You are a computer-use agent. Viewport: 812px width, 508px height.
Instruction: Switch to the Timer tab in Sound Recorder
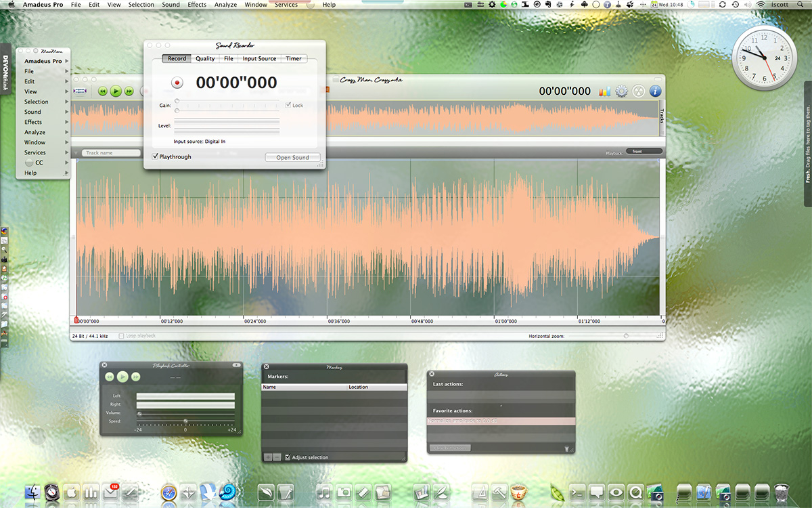[294, 58]
